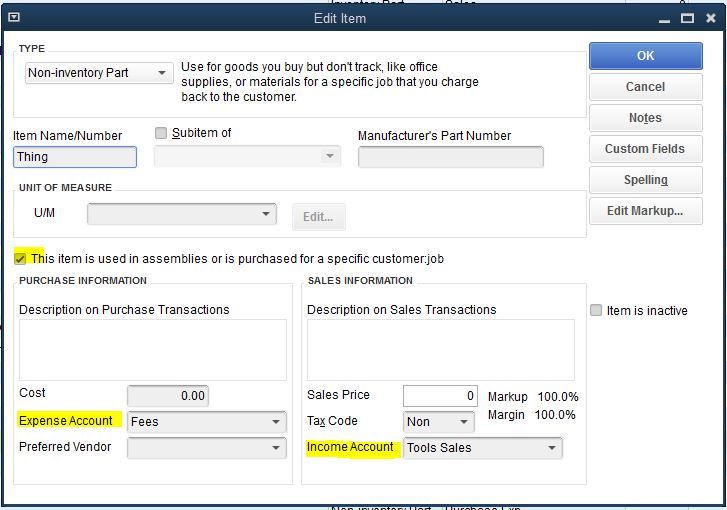The width and height of the screenshot is (727, 510).
Task: Open the Income Account dropdown showing Tools Sales
Action: pos(483,447)
